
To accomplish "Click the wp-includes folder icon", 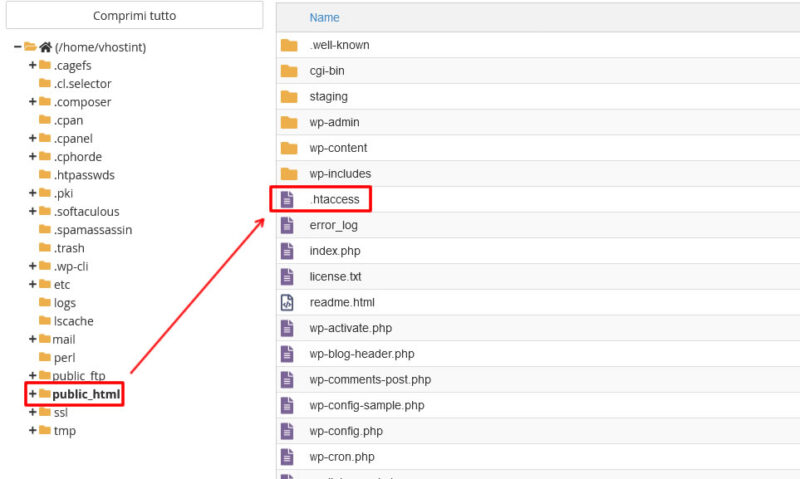I will (289, 174).
